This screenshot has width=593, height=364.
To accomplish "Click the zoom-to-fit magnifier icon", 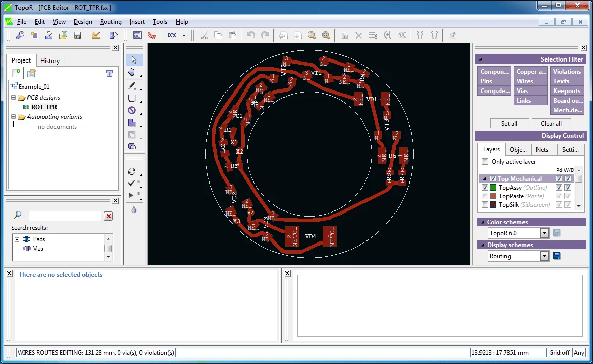I will pos(312,35).
